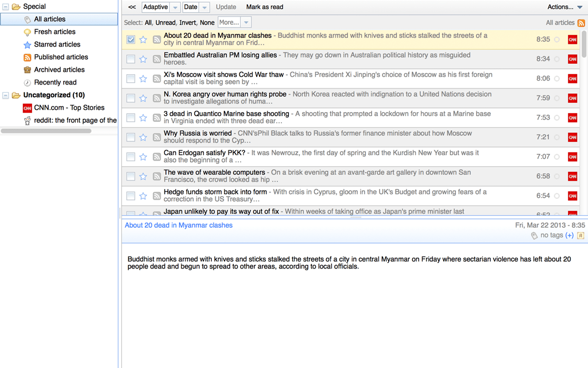Select the Fresh articles lightbulb icon
Image resolution: width=588 pixels, height=368 pixels.
pos(27,33)
